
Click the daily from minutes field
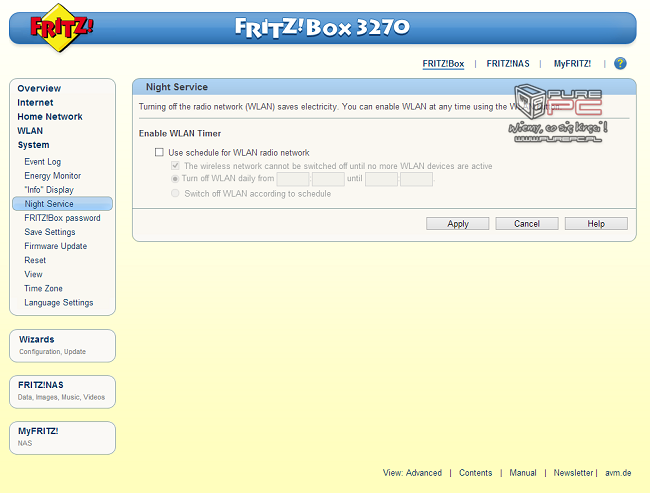tap(328, 179)
